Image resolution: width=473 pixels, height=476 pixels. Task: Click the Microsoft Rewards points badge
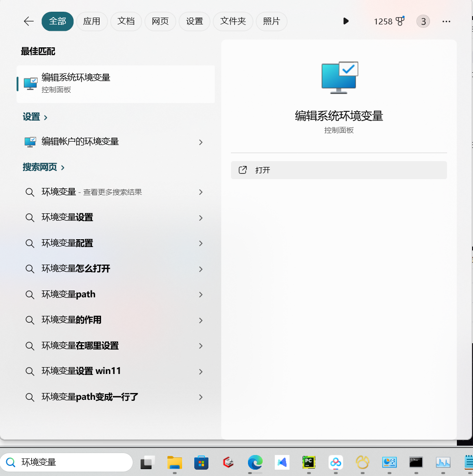coord(388,21)
